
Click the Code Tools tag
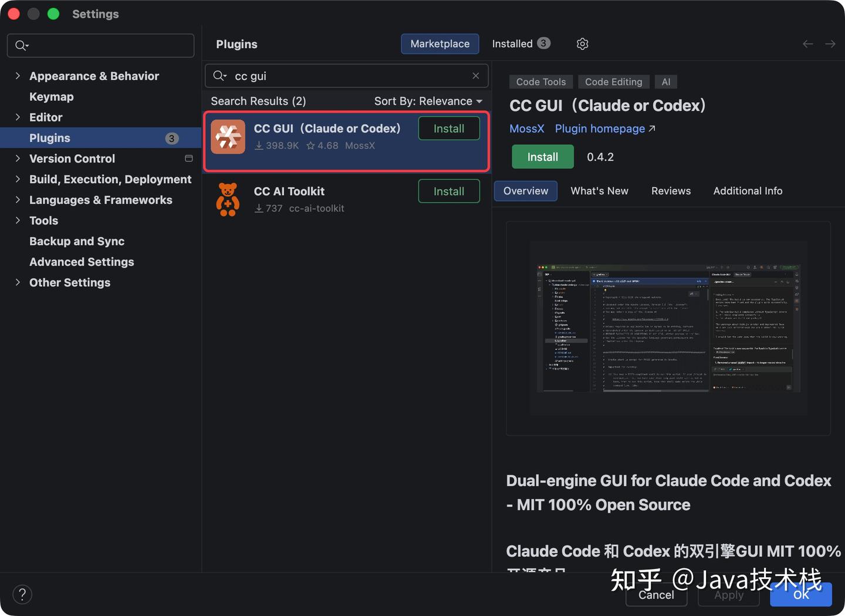point(541,82)
